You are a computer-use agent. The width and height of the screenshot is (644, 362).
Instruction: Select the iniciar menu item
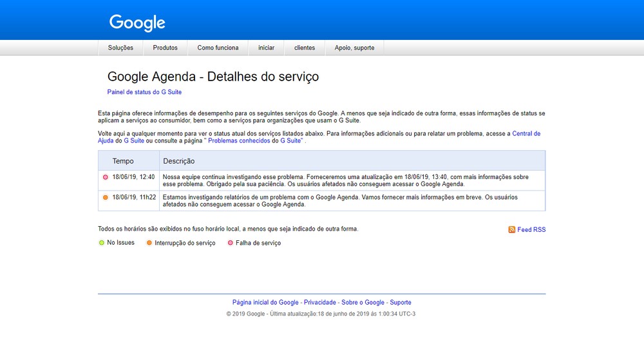(x=266, y=48)
